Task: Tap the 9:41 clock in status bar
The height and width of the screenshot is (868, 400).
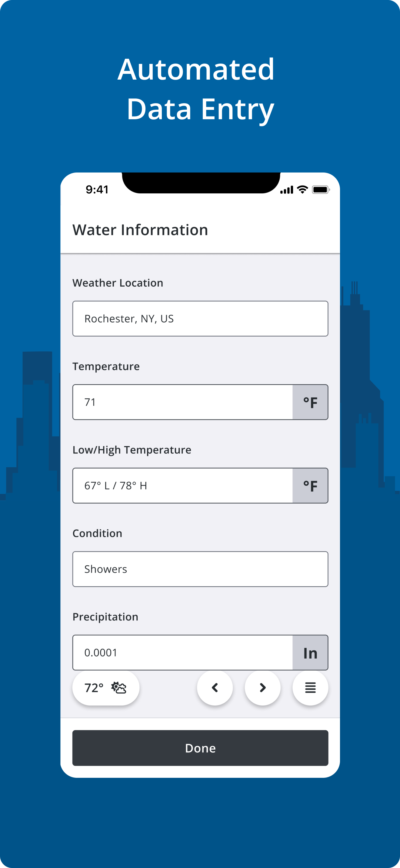Action: tap(97, 190)
